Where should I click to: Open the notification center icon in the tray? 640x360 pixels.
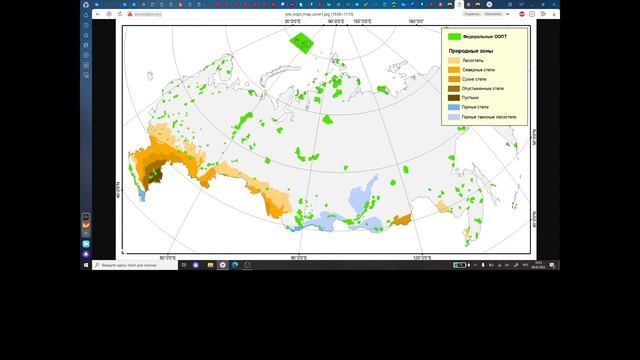tap(552, 265)
